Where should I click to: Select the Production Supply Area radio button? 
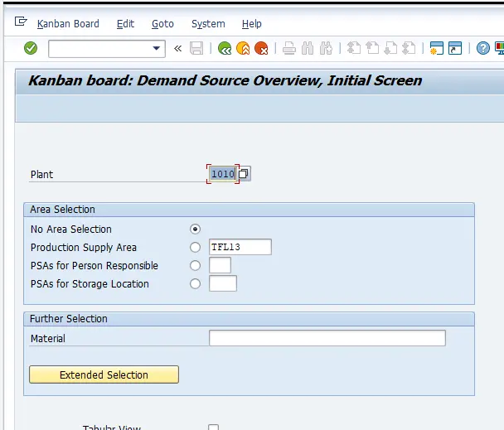[x=196, y=248]
